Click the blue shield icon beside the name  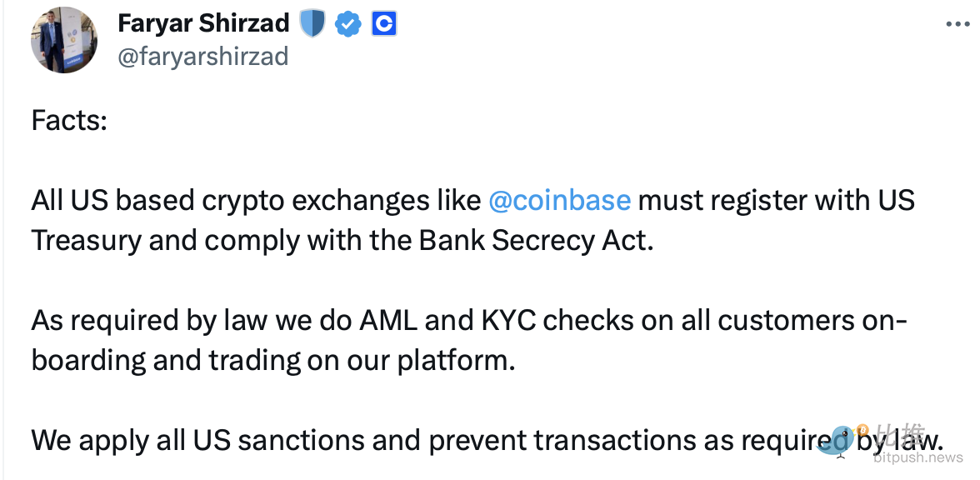tap(312, 24)
